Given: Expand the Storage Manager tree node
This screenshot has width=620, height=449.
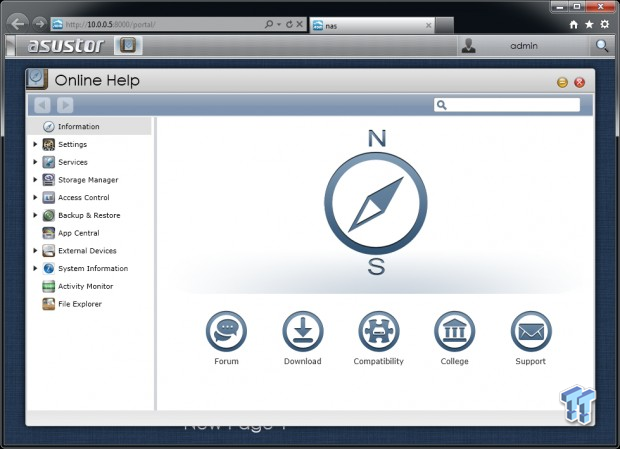Looking at the screenshot, I should [35, 180].
